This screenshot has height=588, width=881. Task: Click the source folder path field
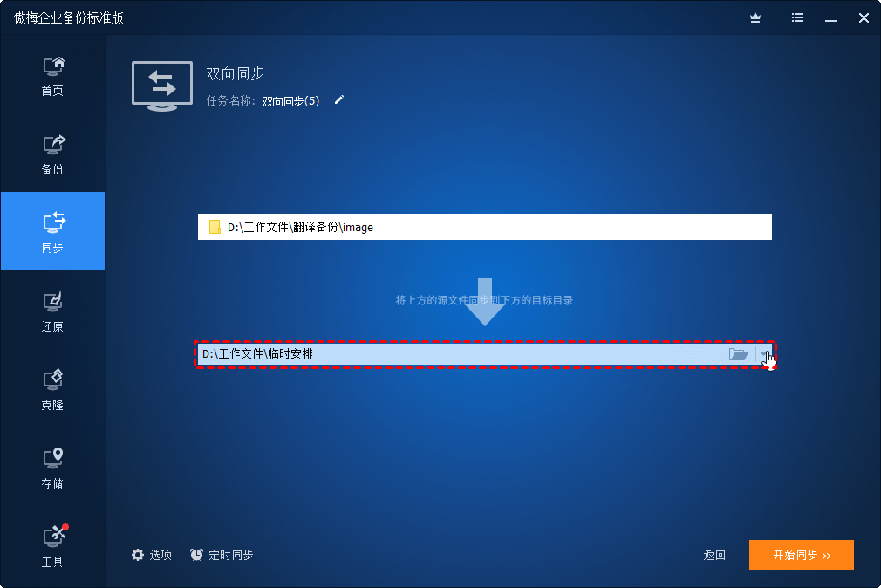(x=485, y=227)
